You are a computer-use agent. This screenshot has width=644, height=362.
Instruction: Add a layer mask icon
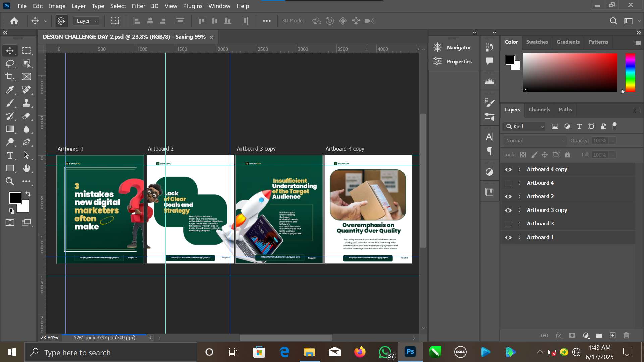pos(572,335)
